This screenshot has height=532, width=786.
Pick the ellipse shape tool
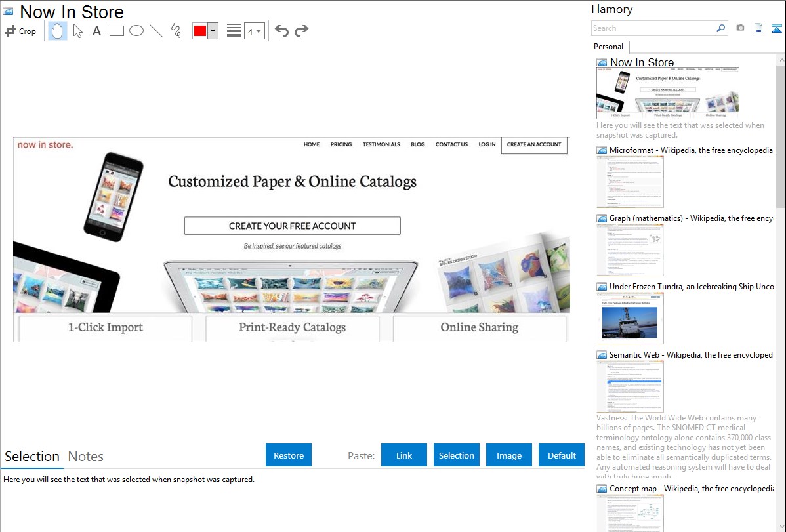click(x=136, y=31)
